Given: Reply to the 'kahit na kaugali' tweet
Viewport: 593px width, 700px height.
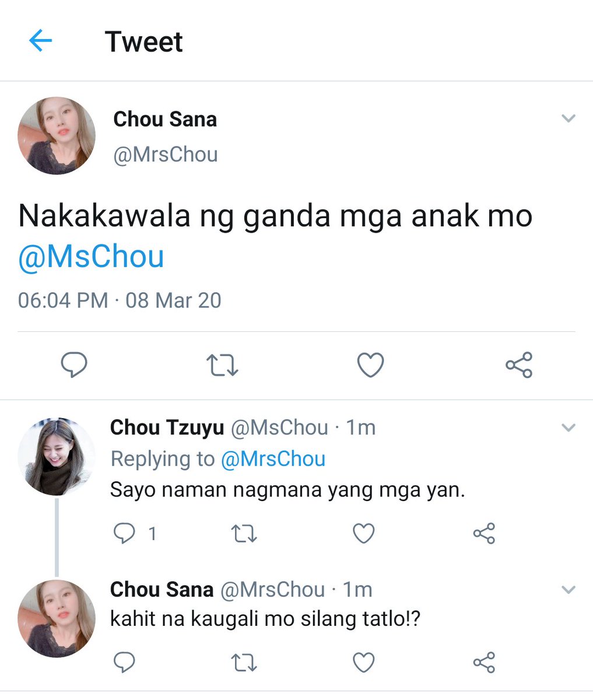Looking at the screenshot, I should click(x=124, y=663).
